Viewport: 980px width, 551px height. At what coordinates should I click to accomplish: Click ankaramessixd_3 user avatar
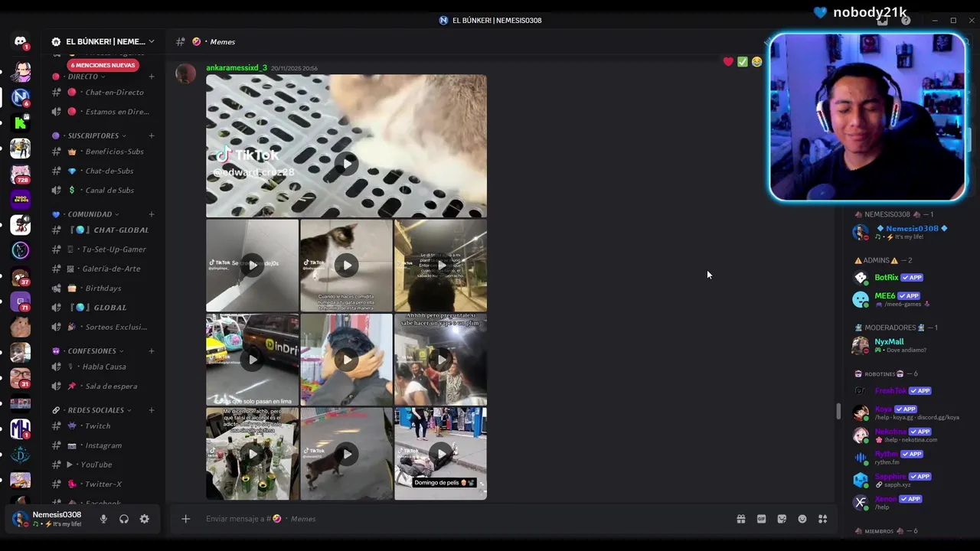[x=185, y=73]
